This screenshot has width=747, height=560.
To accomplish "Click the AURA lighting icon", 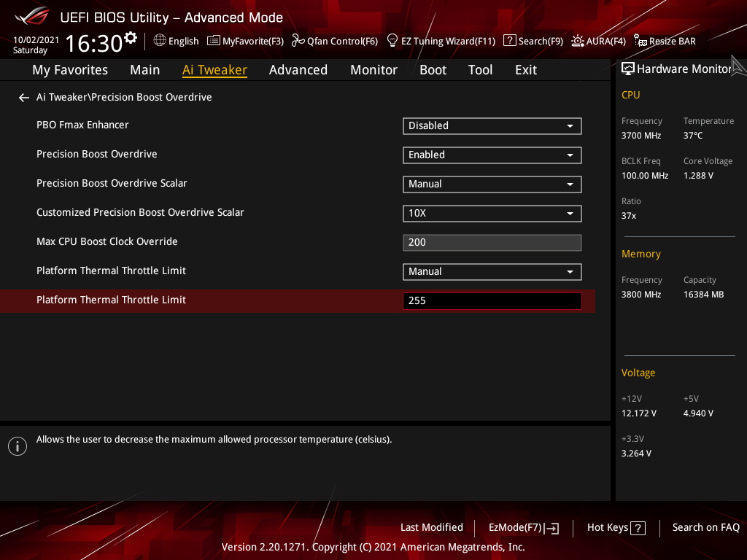I will coord(578,41).
